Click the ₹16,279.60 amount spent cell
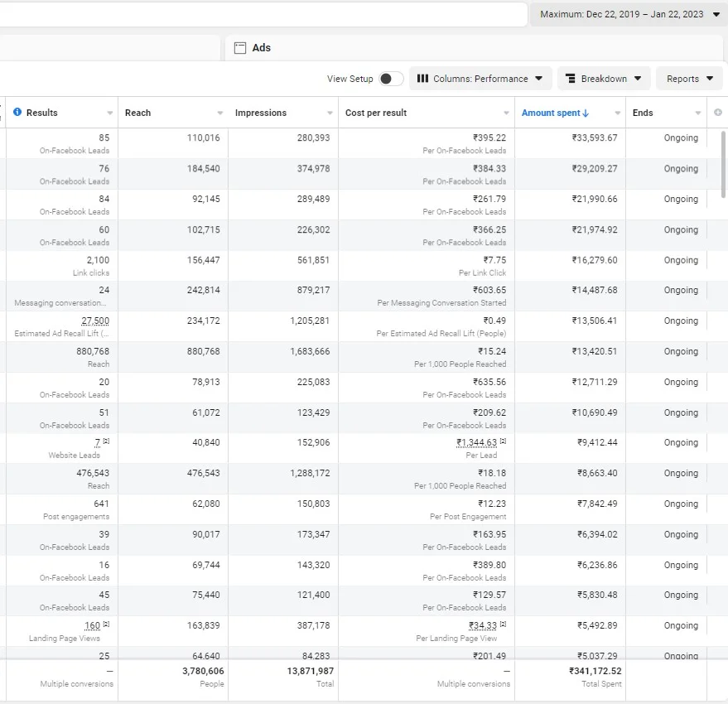The height and width of the screenshot is (704, 728). tap(595, 260)
